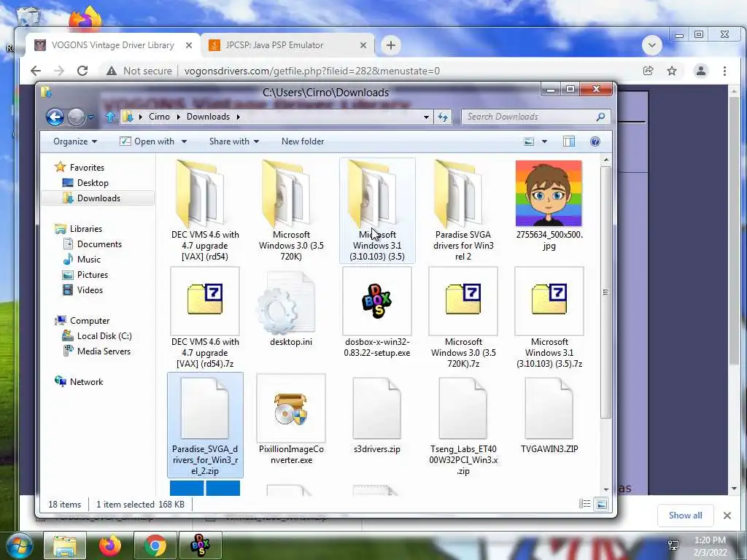Select Tseng_Labs_ET4000W32PCI_Win3.x.zip

(x=463, y=425)
